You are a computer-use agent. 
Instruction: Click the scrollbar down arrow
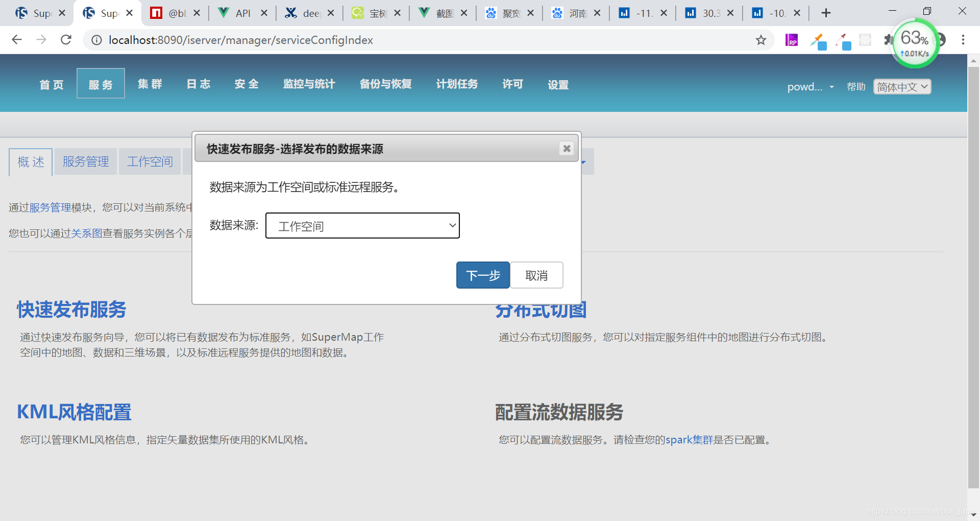point(973,514)
